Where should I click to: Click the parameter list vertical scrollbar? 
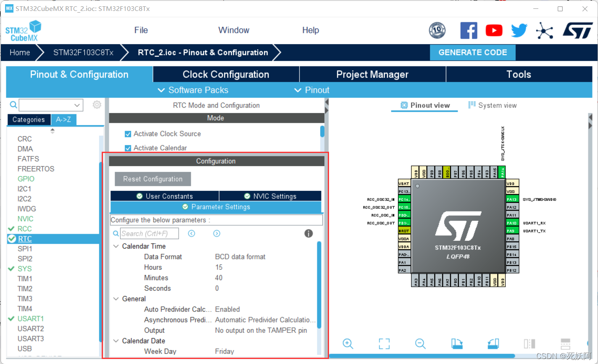(319, 284)
